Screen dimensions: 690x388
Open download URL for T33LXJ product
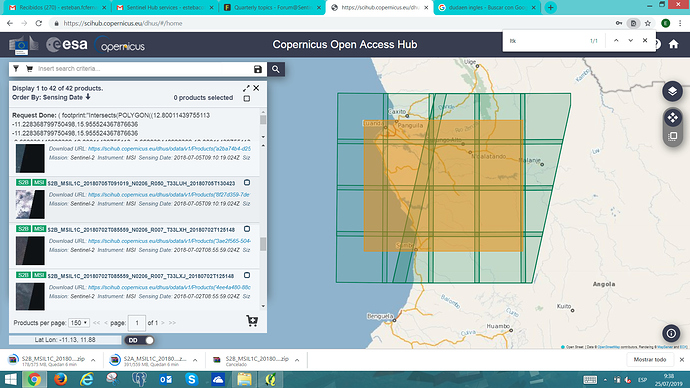(169, 287)
